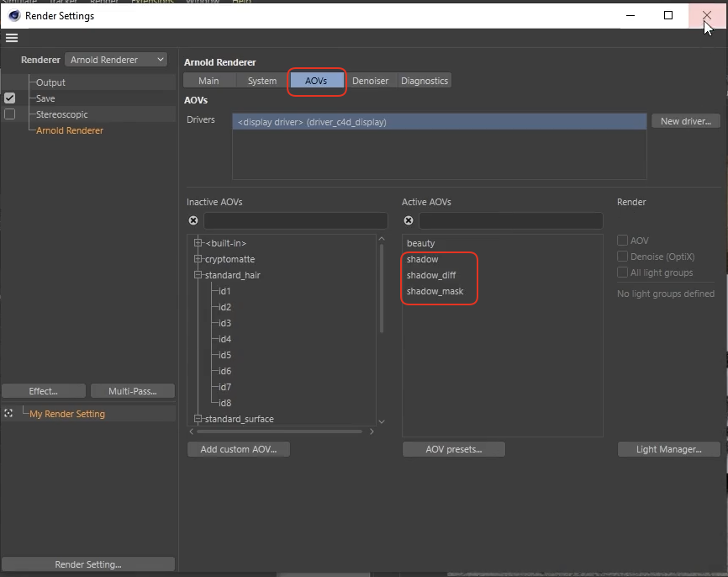The width and height of the screenshot is (728, 577).
Task: Select id3 under standard_hair
Action: point(224,323)
